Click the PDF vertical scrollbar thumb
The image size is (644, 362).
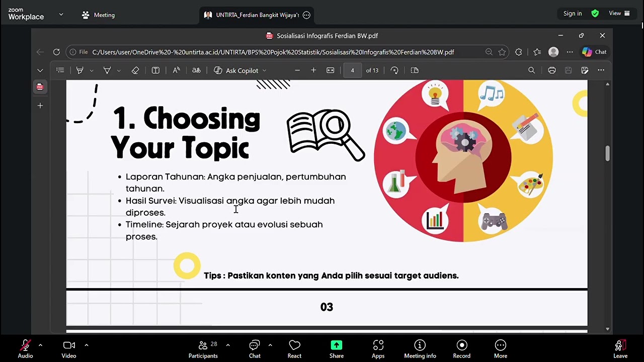(607, 154)
